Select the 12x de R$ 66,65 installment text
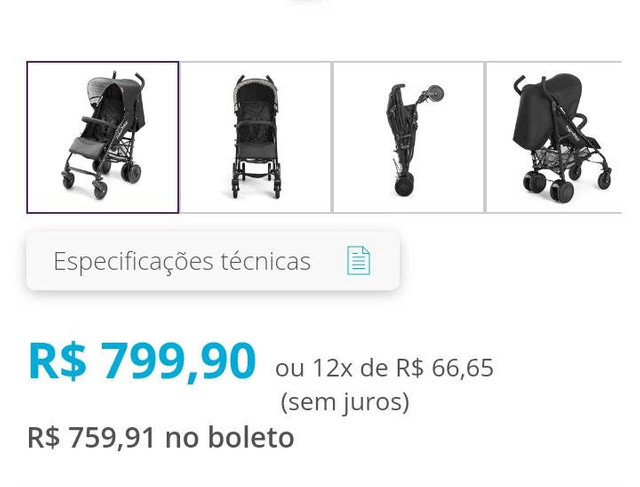640x487 pixels. coord(403,367)
